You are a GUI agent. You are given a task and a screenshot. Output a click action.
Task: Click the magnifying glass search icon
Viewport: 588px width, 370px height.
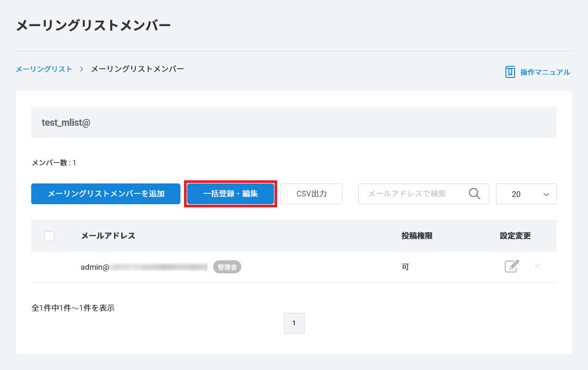474,193
